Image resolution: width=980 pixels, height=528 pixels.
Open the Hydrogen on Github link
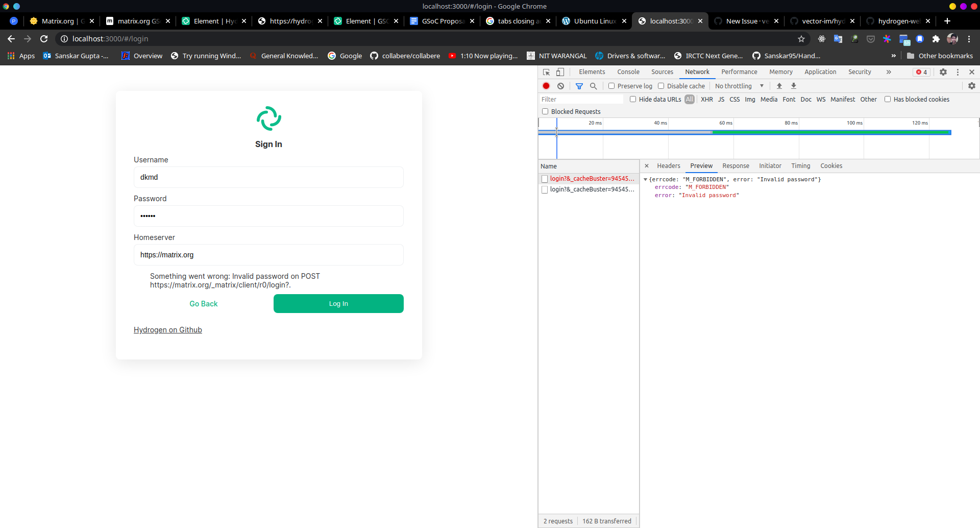(x=168, y=330)
